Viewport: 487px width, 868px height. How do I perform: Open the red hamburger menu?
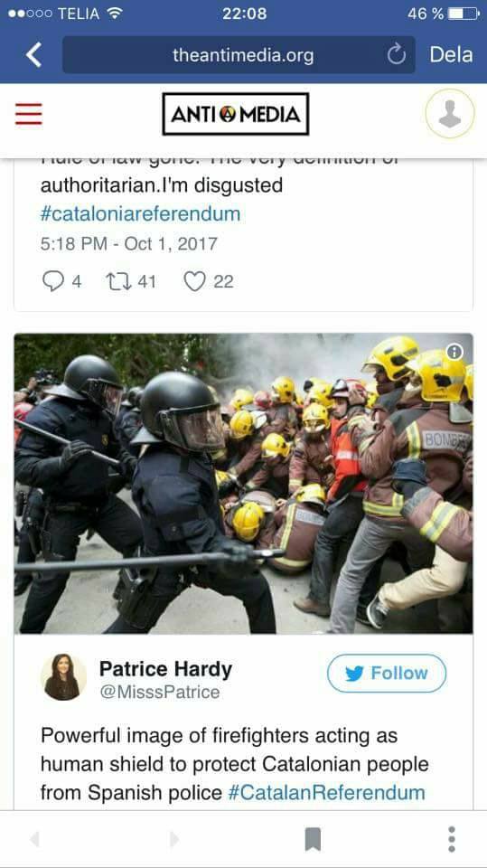(x=28, y=114)
